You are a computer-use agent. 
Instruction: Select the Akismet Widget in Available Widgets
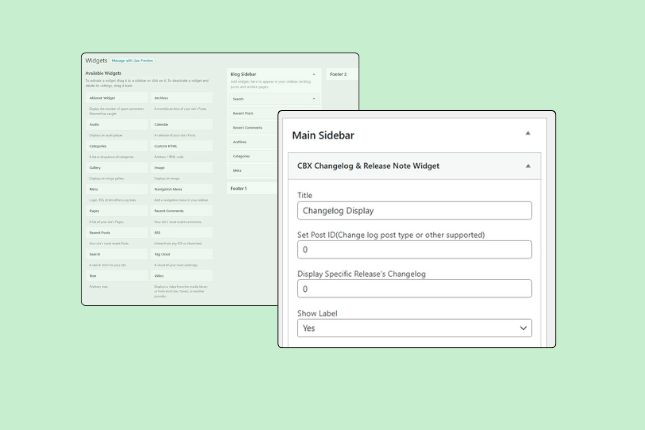click(117, 98)
